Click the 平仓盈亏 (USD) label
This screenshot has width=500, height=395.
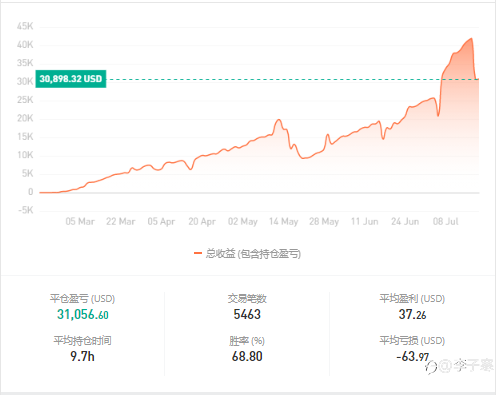pos(82,298)
